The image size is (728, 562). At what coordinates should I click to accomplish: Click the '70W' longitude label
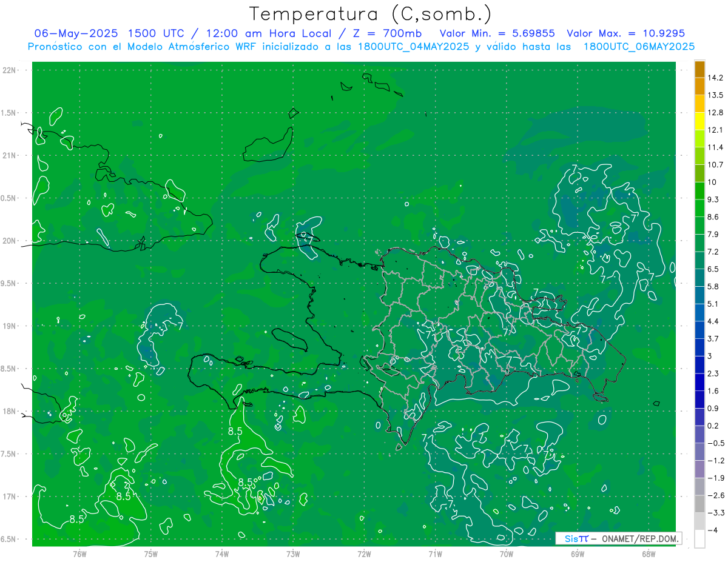pyautogui.click(x=506, y=554)
